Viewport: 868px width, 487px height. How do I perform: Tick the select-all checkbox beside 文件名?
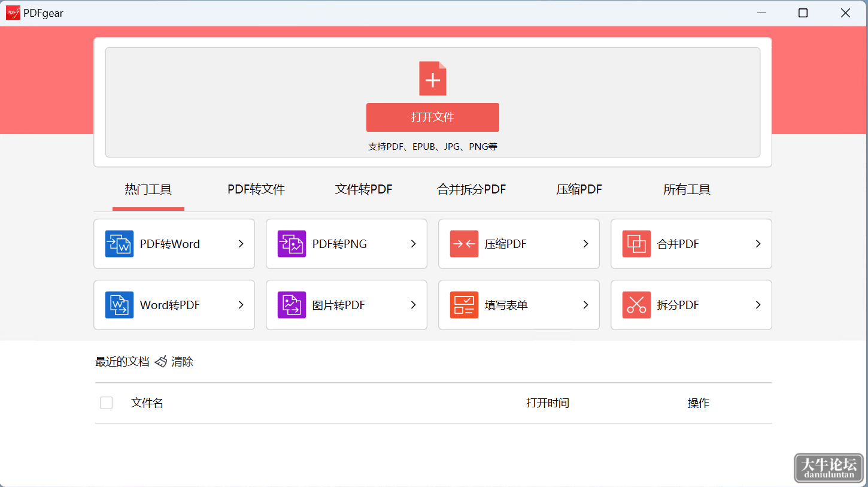(x=107, y=403)
